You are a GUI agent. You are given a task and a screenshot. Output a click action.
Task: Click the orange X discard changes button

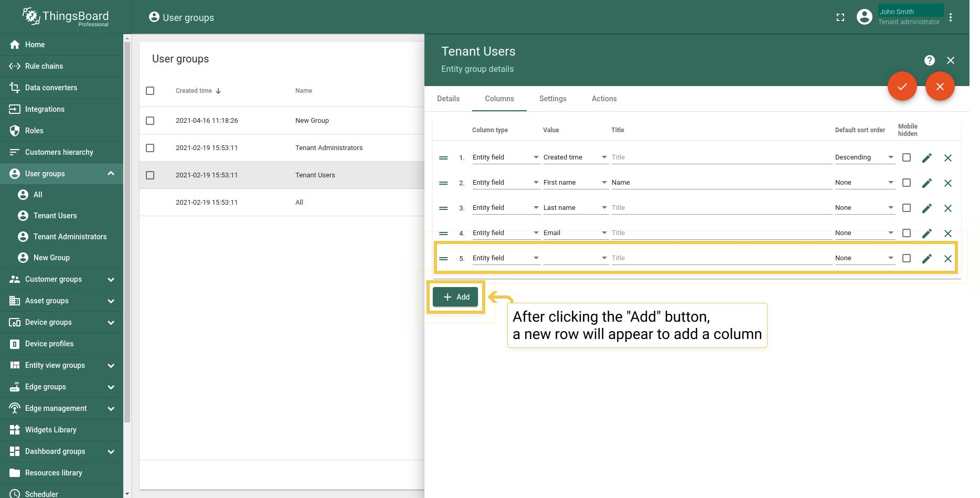coord(940,87)
